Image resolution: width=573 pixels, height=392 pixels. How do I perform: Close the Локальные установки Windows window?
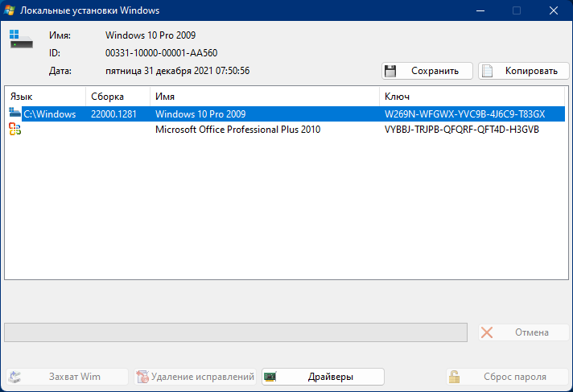coord(554,10)
